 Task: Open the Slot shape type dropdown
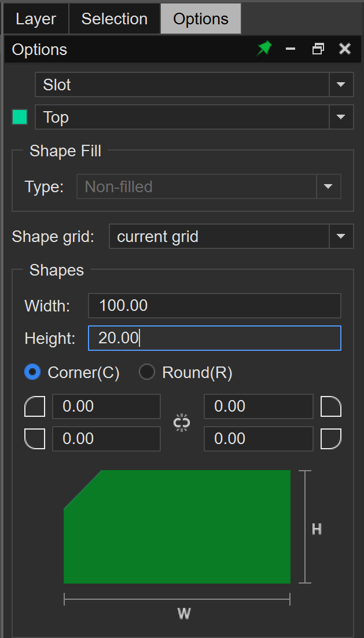(x=341, y=85)
